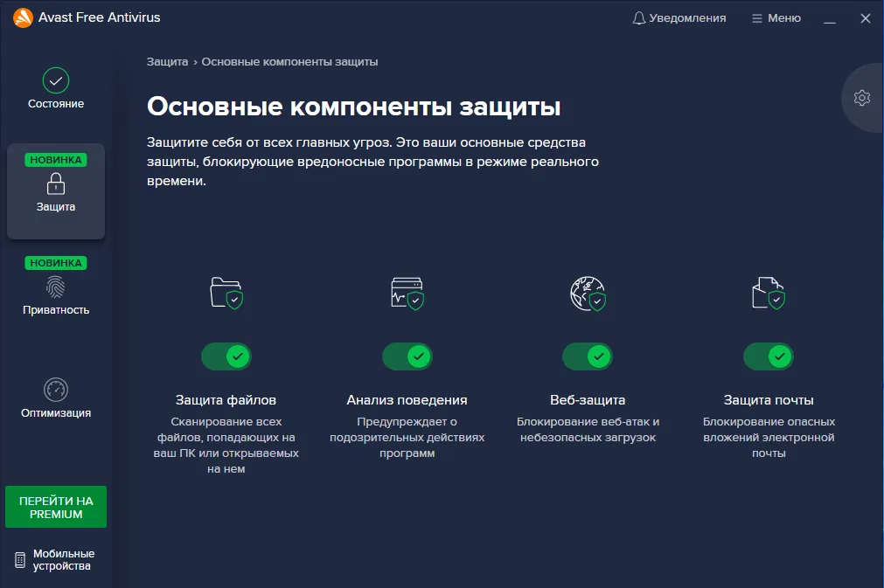This screenshot has width=884, height=588.
Task: Turn off the Защита файлов toggle
Action: click(226, 356)
